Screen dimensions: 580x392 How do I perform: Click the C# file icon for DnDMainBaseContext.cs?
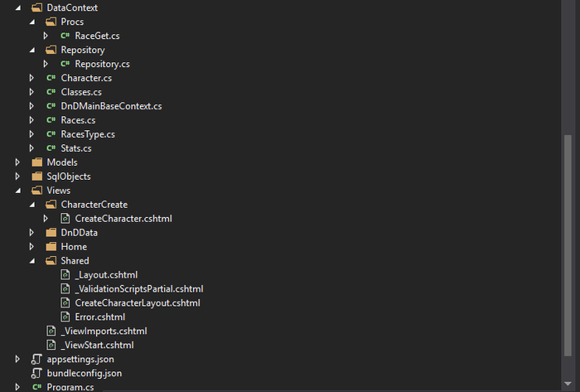51,106
